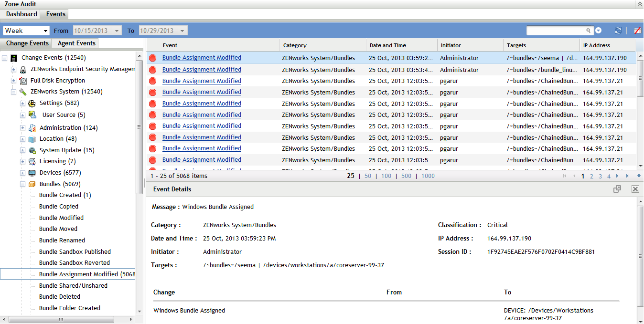Collapse the ZENworks System (12540) node

(x=13, y=92)
